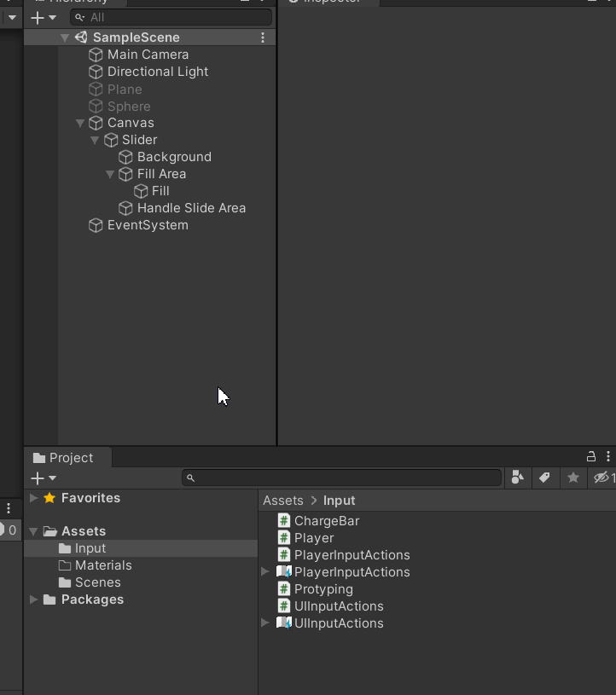Toggle hidden packages visibility eye icon

pos(602,478)
